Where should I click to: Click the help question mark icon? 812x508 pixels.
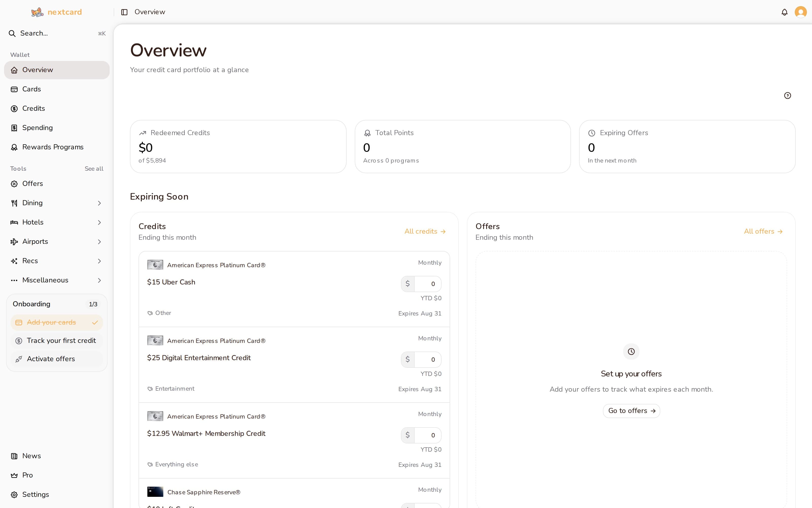[x=787, y=96]
